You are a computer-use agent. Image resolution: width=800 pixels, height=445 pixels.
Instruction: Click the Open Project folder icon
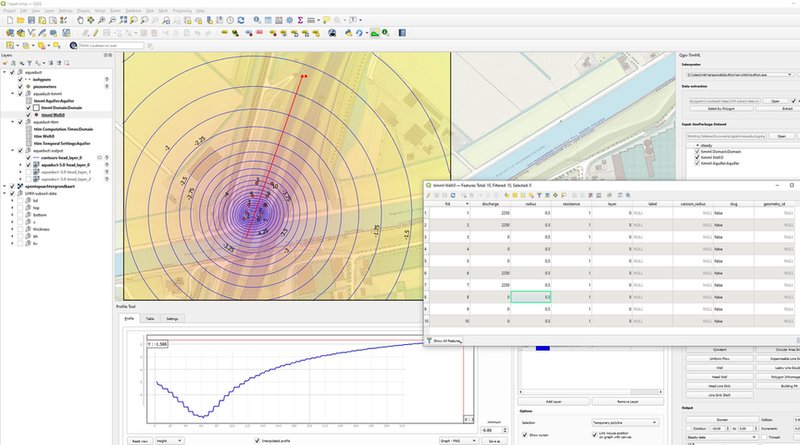point(20,20)
